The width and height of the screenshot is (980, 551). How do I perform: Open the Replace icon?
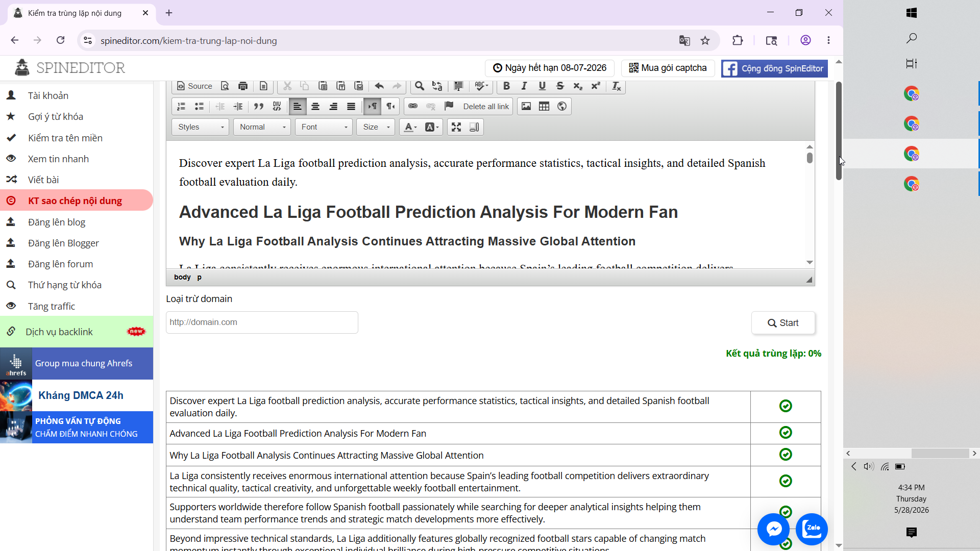pos(437,86)
